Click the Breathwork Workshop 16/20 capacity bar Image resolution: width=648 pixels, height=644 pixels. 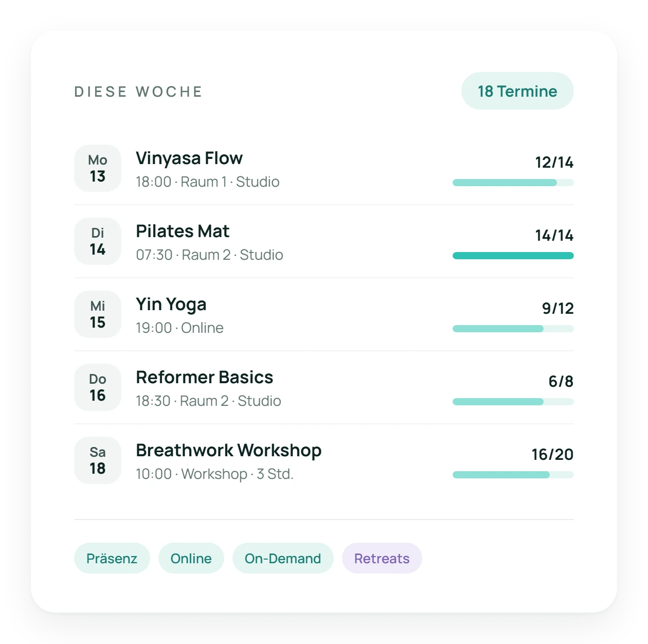[x=513, y=475]
